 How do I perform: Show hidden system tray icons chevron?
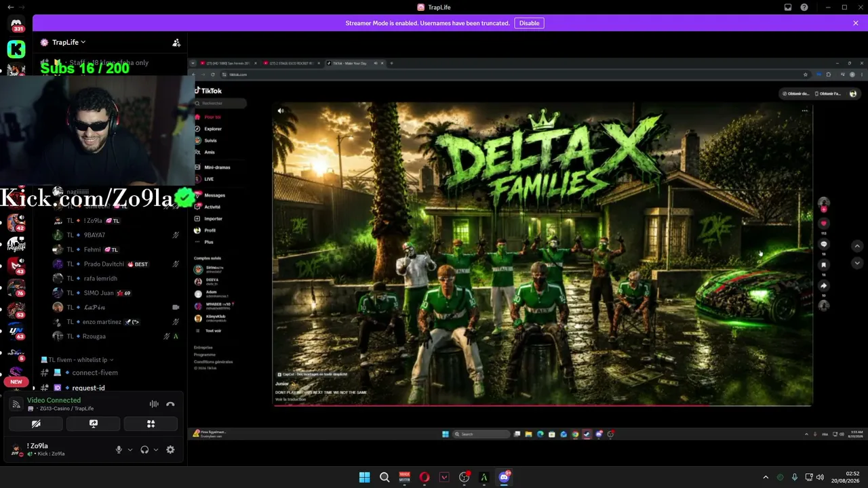pos(766,477)
